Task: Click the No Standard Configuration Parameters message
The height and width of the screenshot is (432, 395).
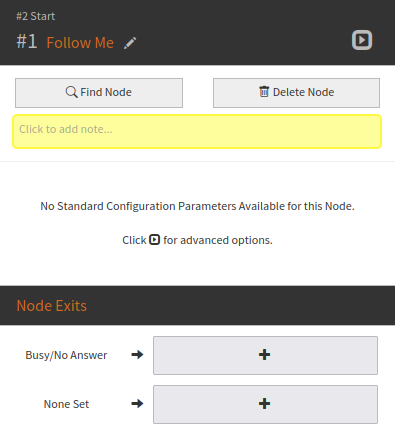Action: point(197,206)
